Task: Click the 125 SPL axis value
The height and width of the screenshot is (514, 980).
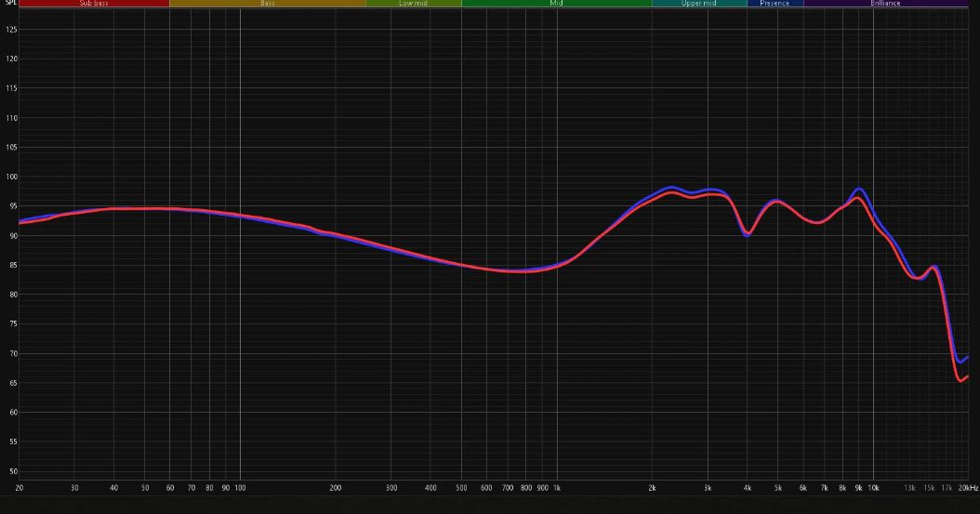Action: (x=11, y=30)
